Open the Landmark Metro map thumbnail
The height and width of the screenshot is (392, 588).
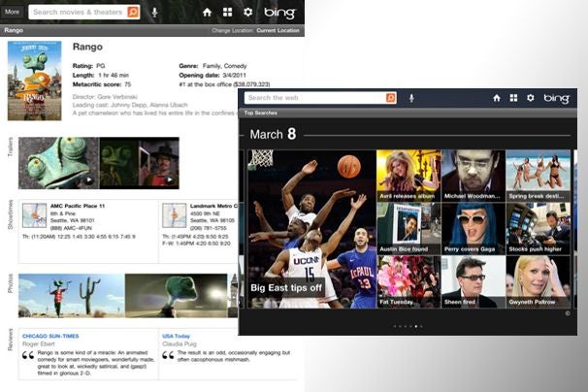click(x=174, y=215)
